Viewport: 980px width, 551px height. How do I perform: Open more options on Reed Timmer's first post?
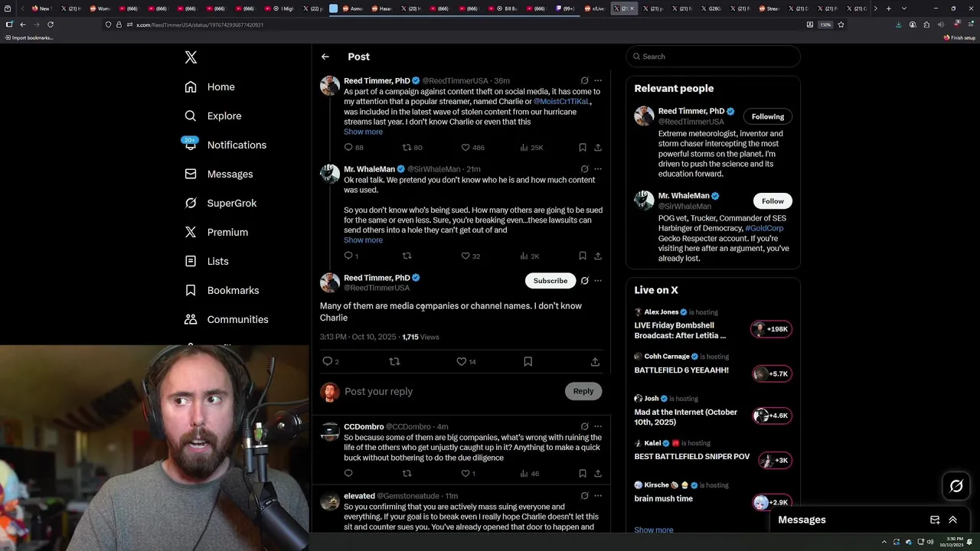pyautogui.click(x=598, y=80)
